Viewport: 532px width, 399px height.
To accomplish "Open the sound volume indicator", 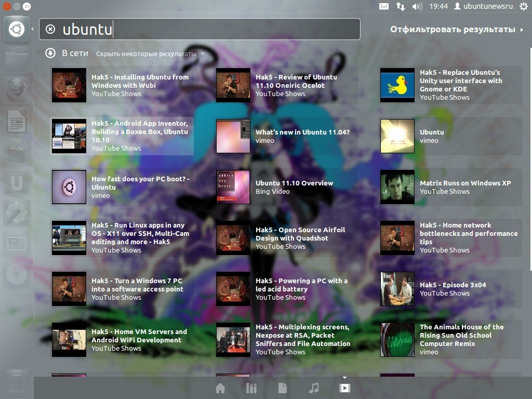I will click(417, 6).
